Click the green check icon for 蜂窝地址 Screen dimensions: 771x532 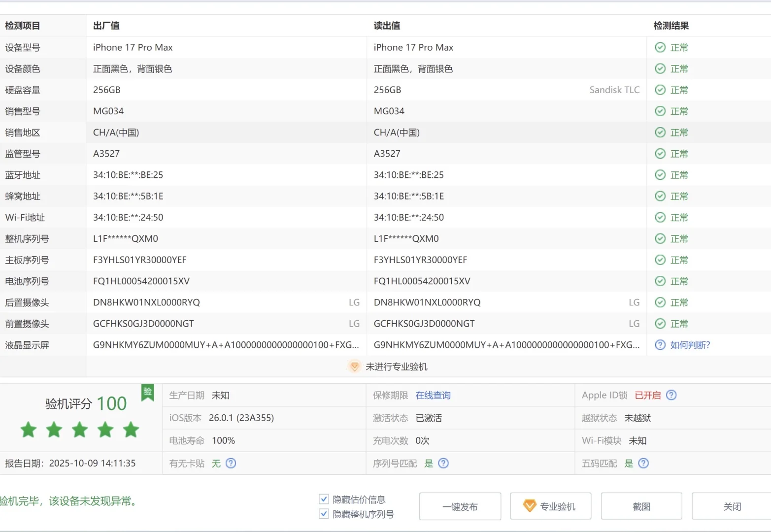(660, 196)
